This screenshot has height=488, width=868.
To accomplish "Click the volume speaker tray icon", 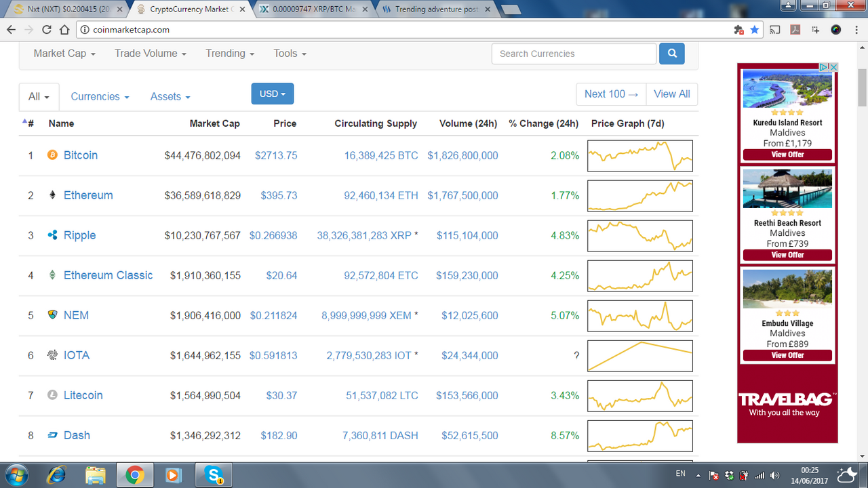I will point(775,474).
